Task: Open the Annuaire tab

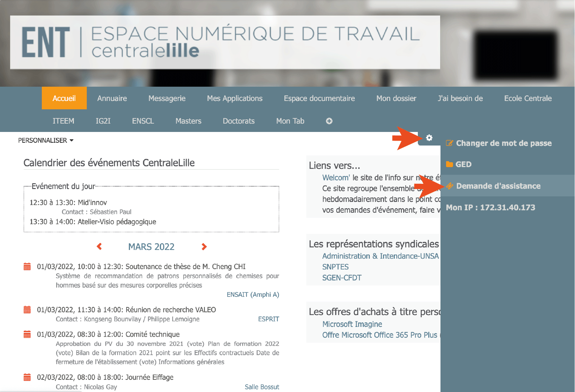Action: coord(112,99)
